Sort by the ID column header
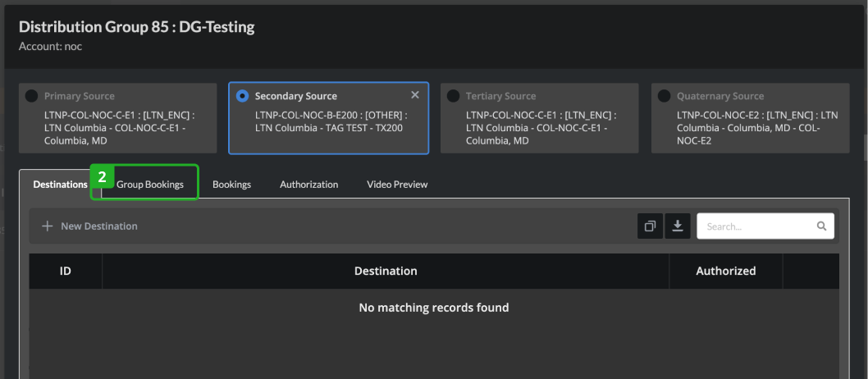Viewport: 868px width, 379px height. (x=66, y=271)
